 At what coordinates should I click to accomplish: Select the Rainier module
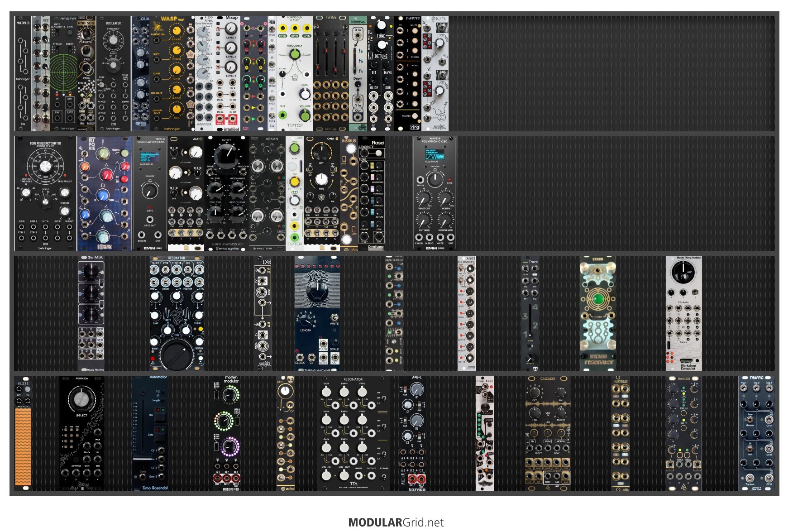tap(684, 434)
